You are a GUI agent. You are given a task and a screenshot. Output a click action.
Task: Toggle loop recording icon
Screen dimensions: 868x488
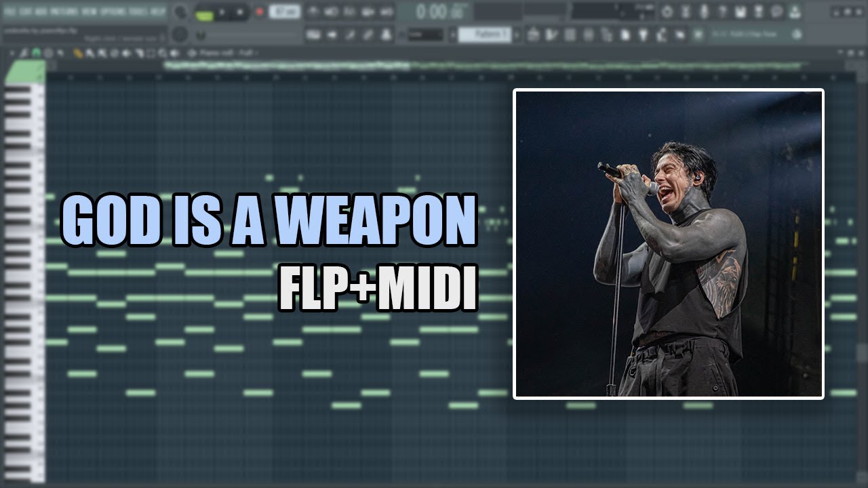point(387,12)
